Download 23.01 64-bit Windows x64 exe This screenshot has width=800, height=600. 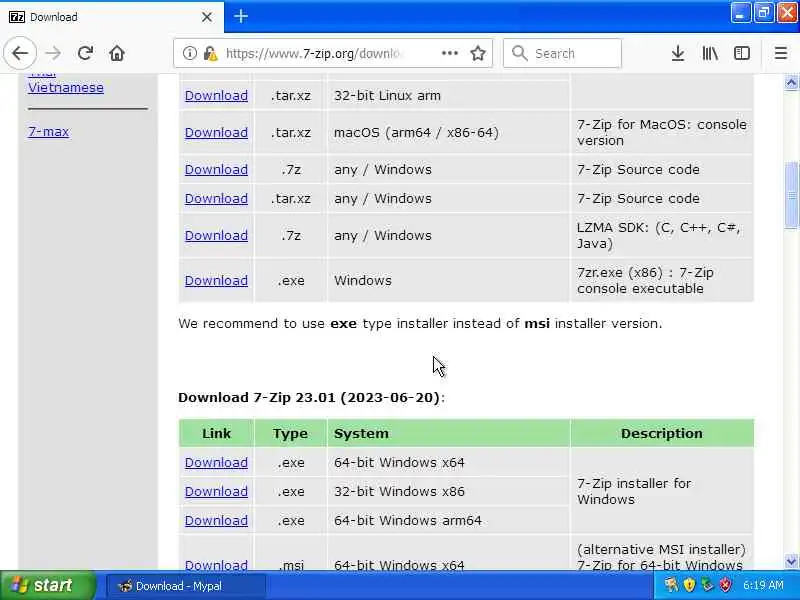216,462
